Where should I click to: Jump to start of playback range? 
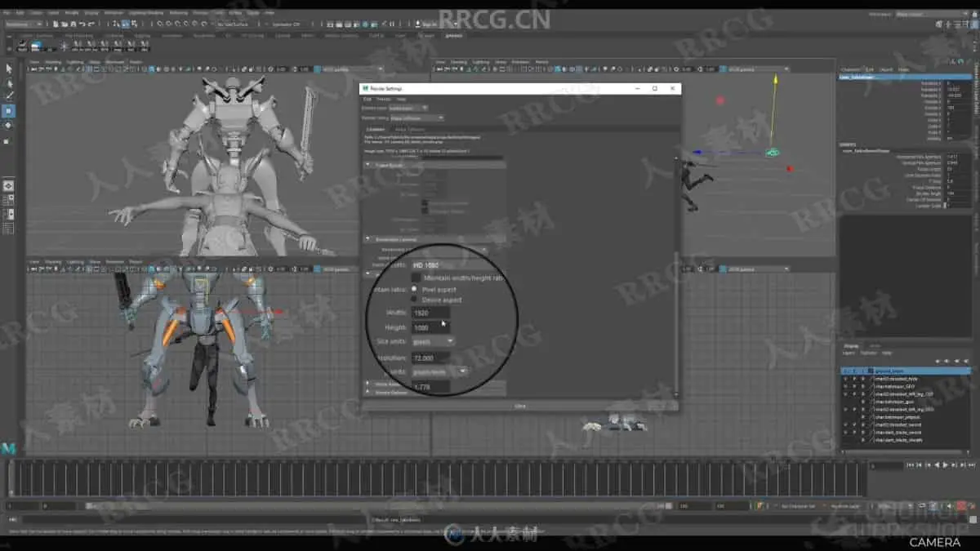tap(911, 465)
